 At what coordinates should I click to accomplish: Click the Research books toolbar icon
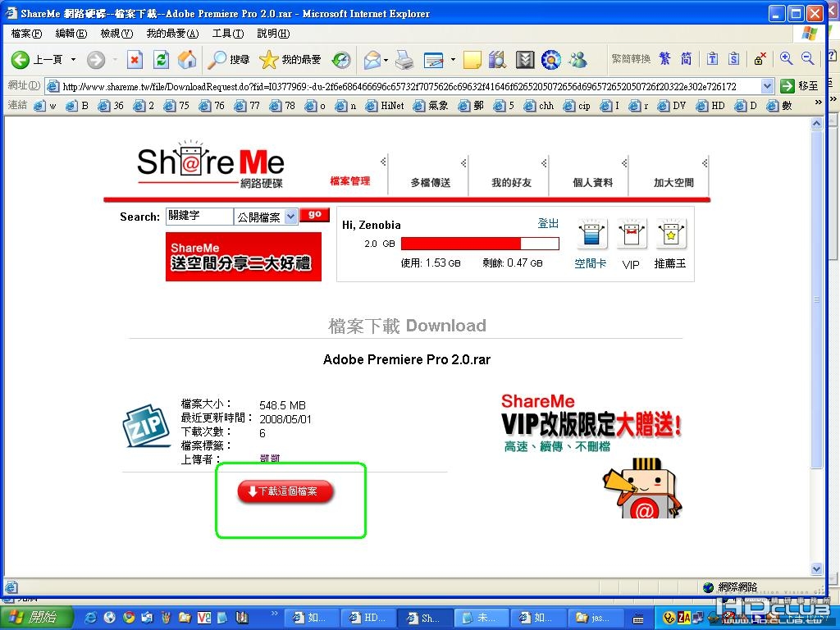pyautogui.click(x=498, y=59)
